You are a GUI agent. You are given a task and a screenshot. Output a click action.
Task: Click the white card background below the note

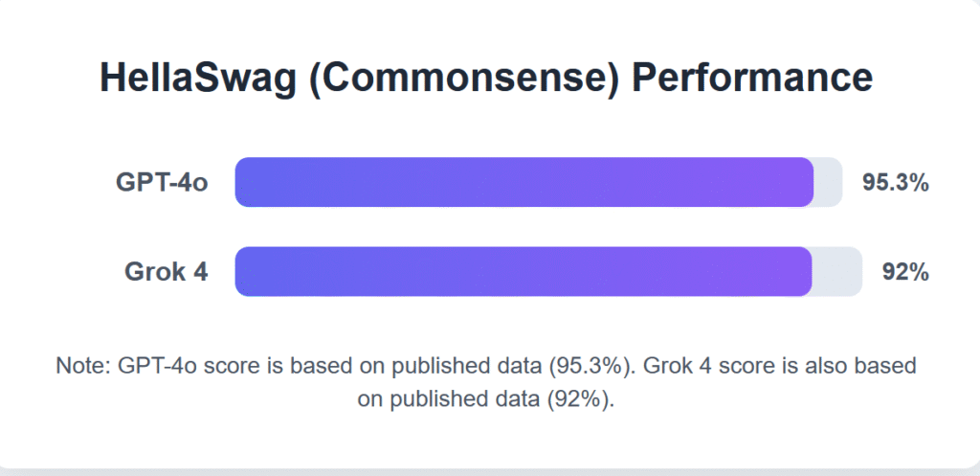[x=485, y=441]
